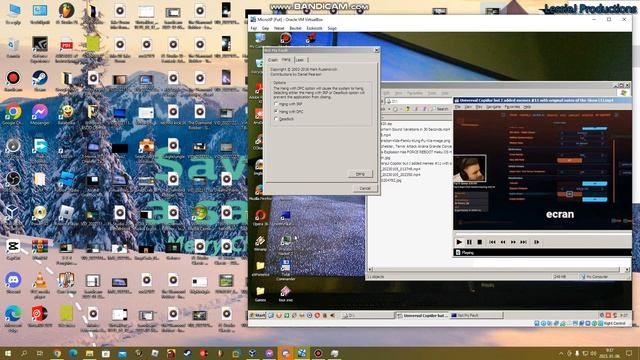Open the Mail app on host taskbar
Viewport: 640px width, 360px height.
coord(122,353)
